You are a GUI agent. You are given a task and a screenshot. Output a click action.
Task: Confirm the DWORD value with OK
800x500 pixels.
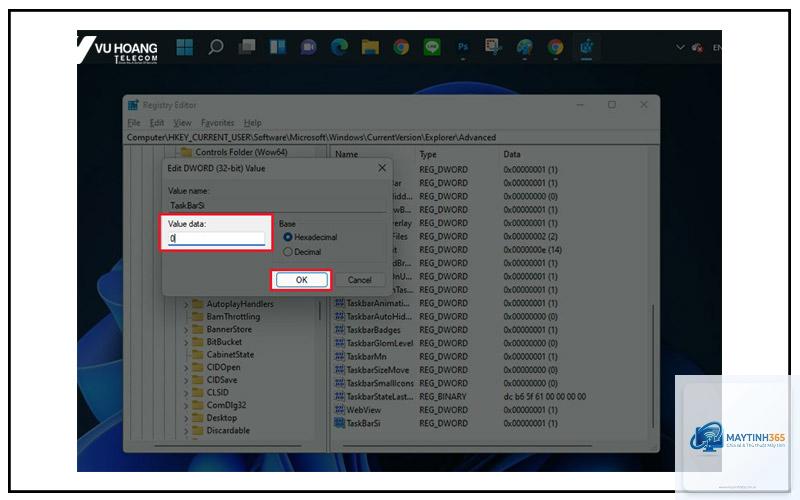click(302, 280)
